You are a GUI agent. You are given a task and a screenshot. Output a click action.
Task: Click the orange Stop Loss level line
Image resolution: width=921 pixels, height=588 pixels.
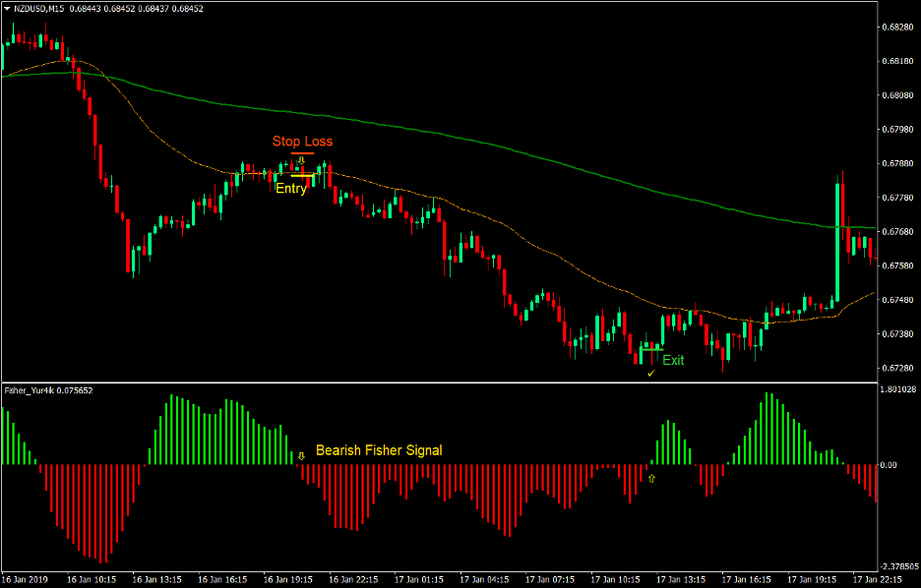[x=302, y=153]
